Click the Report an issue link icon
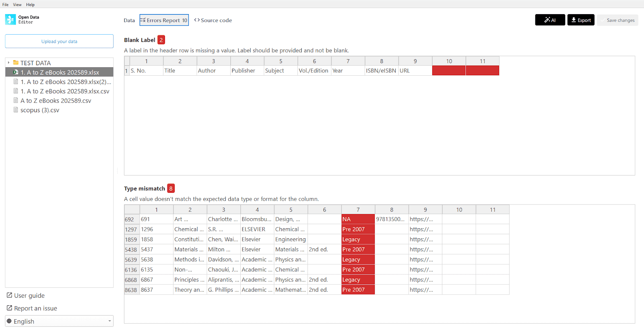Viewport: 644px width, 328px height. pyautogui.click(x=9, y=308)
